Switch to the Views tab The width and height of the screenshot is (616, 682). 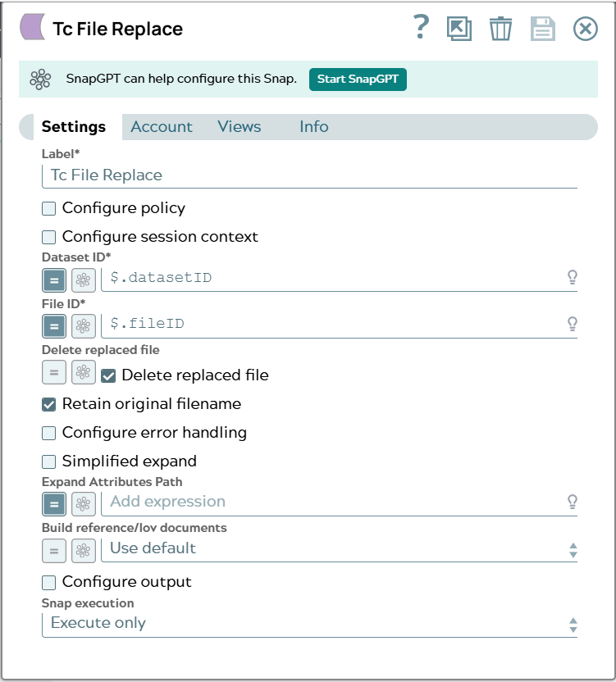tap(239, 127)
